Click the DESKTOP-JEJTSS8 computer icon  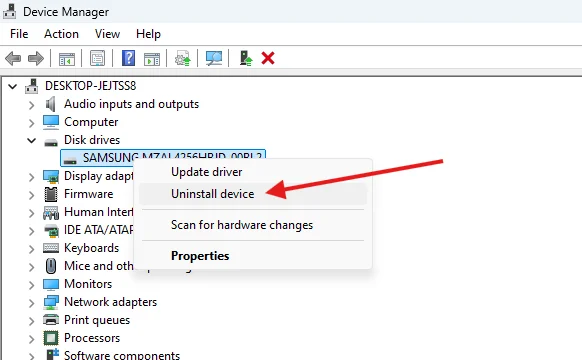click(32, 86)
